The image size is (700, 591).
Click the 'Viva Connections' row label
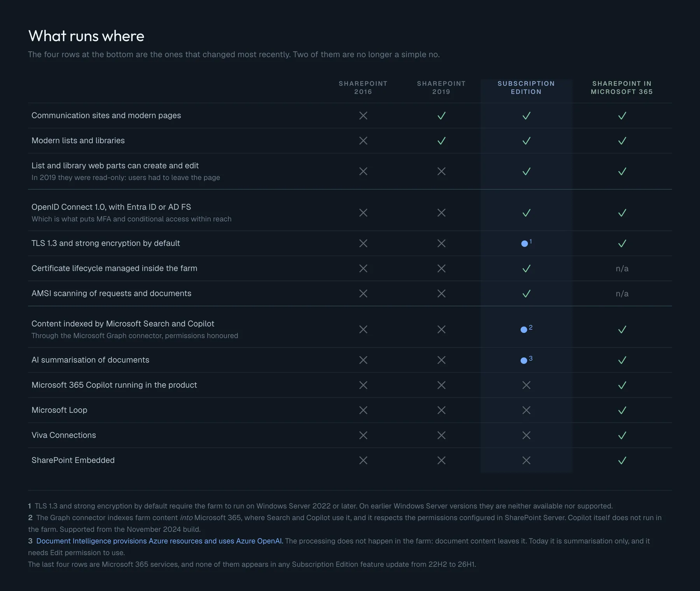click(64, 435)
